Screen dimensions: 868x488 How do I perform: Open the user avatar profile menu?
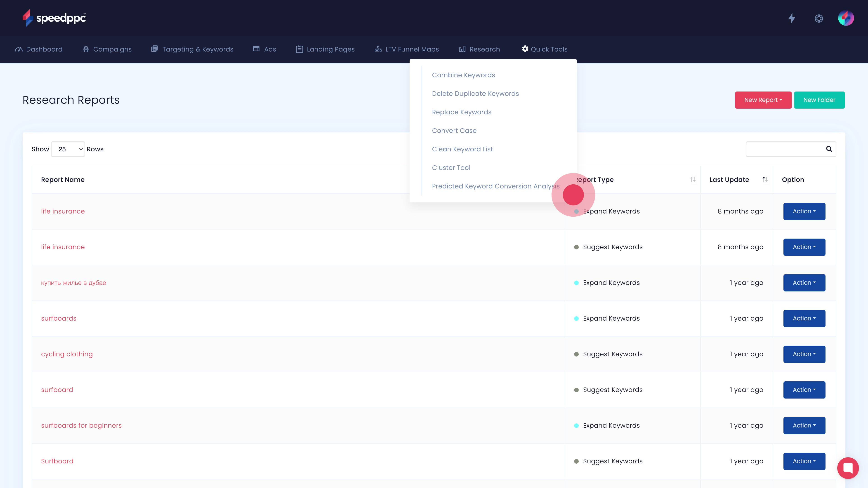tap(846, 18)
